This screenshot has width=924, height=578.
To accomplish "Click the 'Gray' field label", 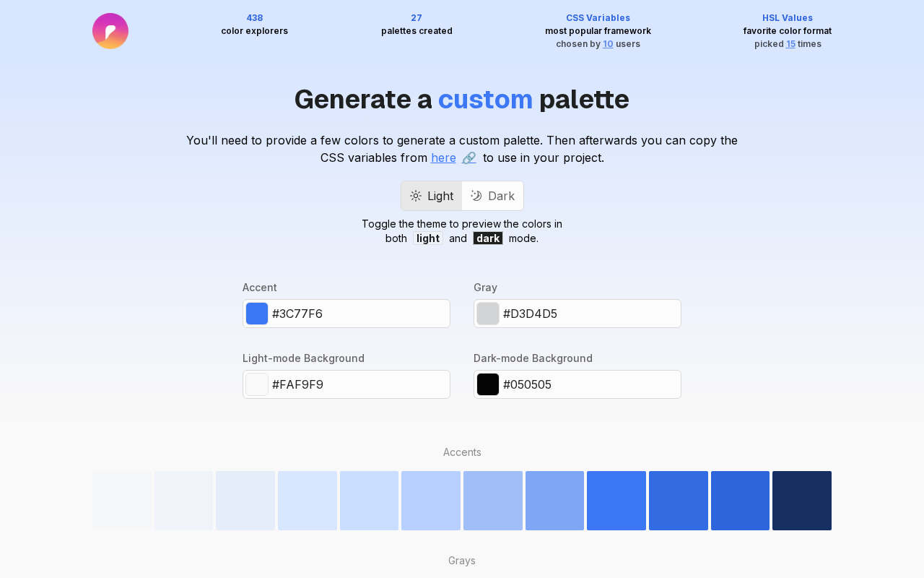I will pos(485,288).
